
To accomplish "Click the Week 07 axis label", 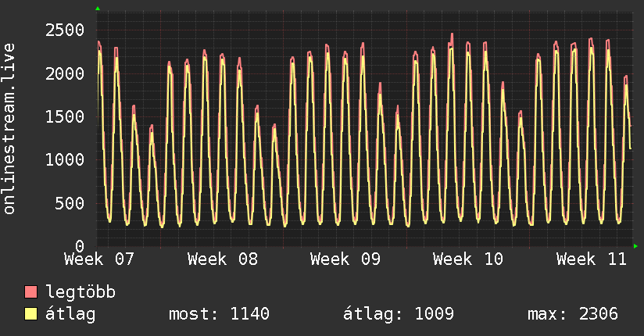I will [x=99, y=259].
